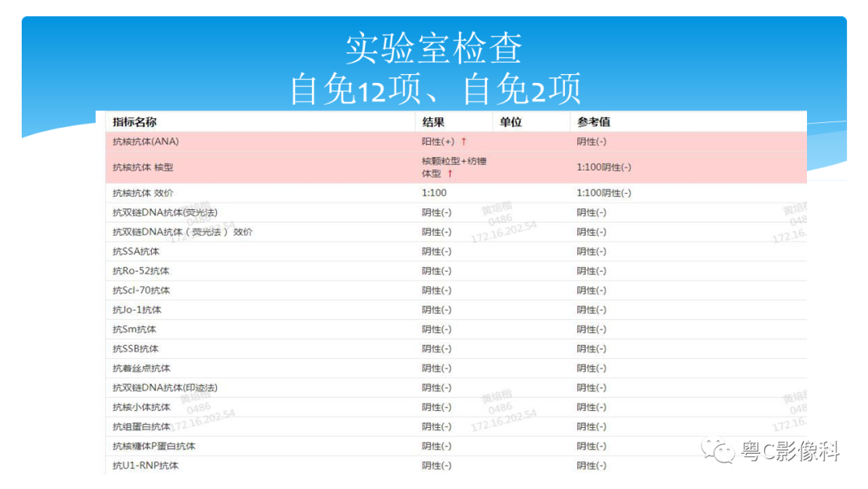This screenshot has height=489, width=868.
Task: Click result 阴性(-) for 抗U1-RNP抗体
Action: [x=436, y=465]
